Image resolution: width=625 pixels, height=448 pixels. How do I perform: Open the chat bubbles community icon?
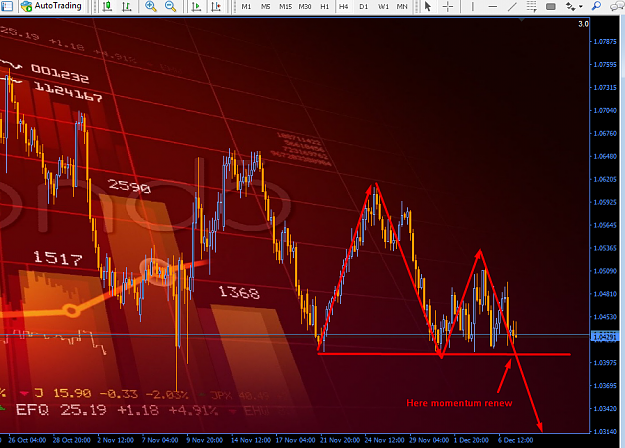pyautogui.click(x=617, y=6)
